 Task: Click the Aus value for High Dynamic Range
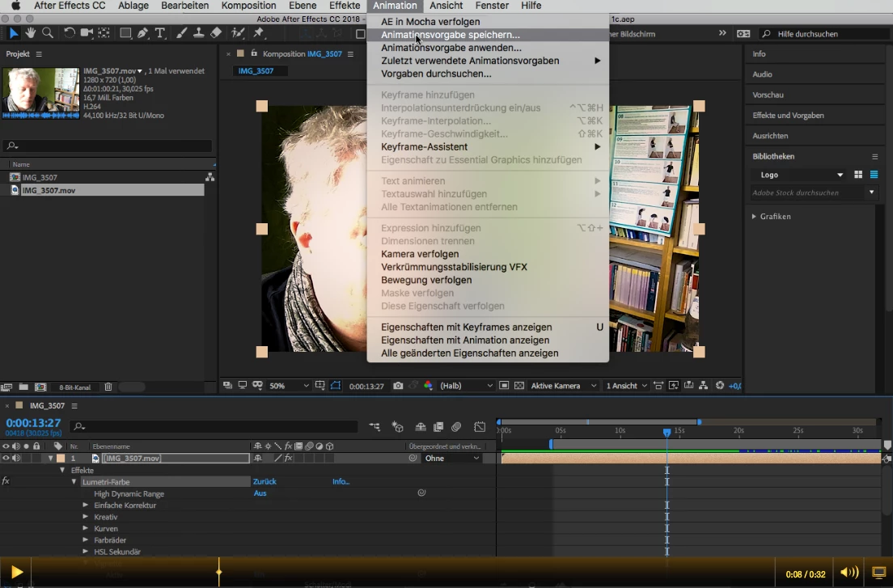click(260, 493)
